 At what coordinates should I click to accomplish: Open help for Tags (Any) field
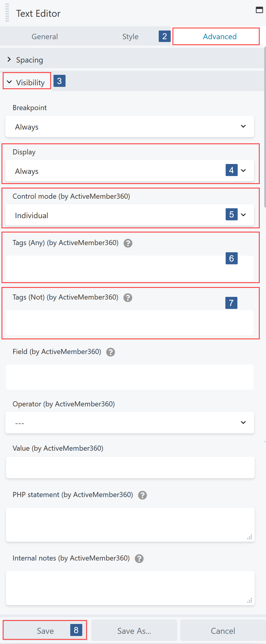click(x=128, y=243)
